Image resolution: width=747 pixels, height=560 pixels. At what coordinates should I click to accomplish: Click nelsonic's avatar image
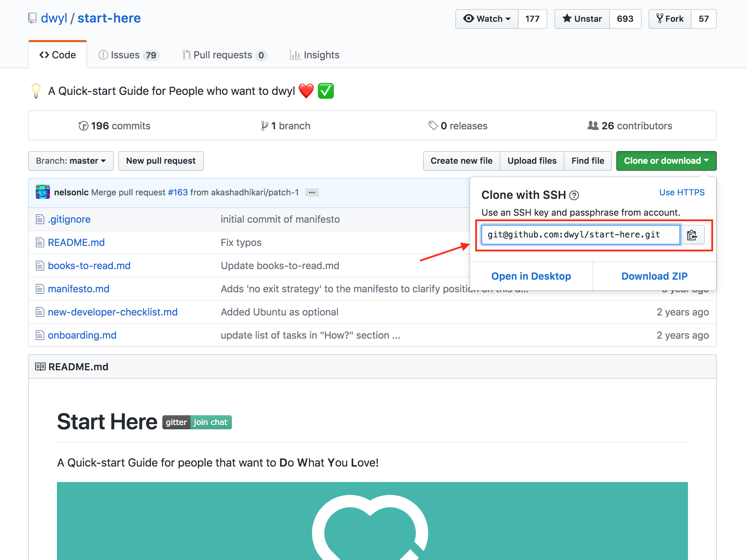(43, 192)
